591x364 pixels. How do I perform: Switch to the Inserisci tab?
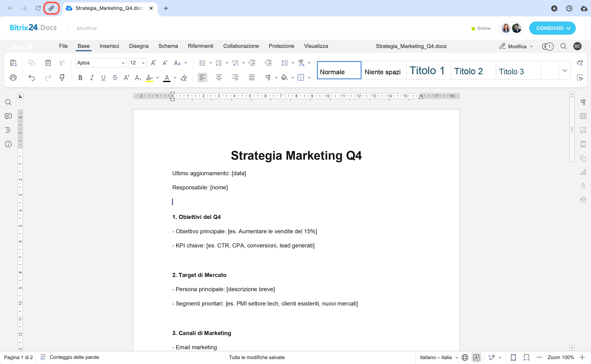pyautogui.click(x=109, y=46)
